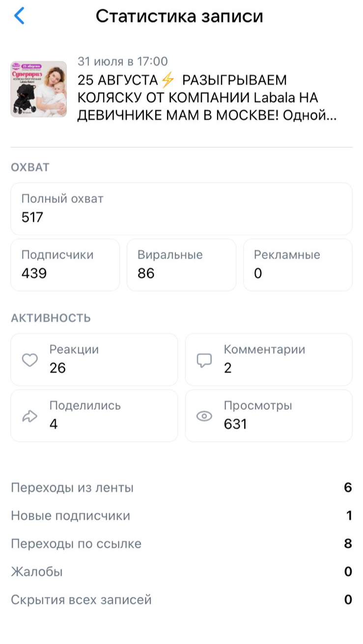Click the comment bubble icon
Viewport: 363px width, 644px height.
(x=204, y=360)
